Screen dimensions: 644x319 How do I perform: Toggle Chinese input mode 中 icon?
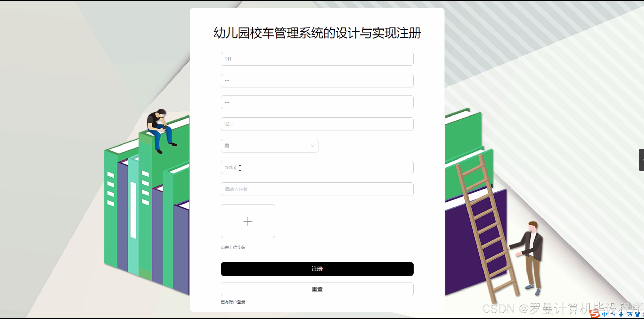click(605, 314)
